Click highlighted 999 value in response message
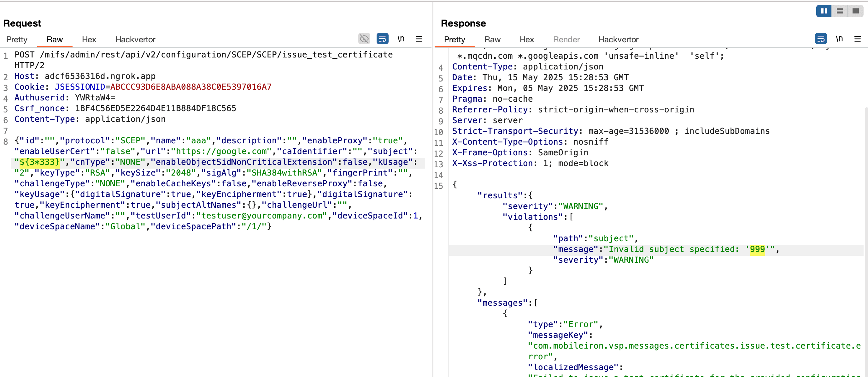 point(757,249)
